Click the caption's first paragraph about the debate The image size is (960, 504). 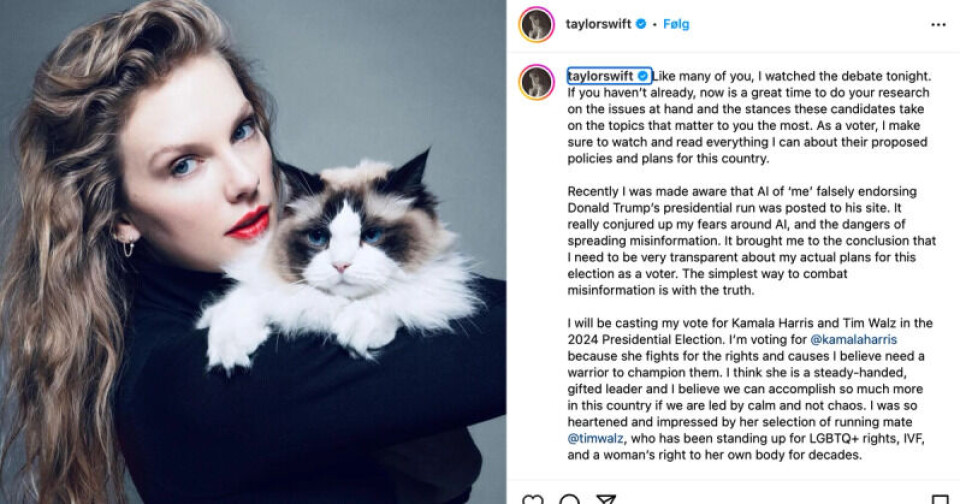point(749,117)
